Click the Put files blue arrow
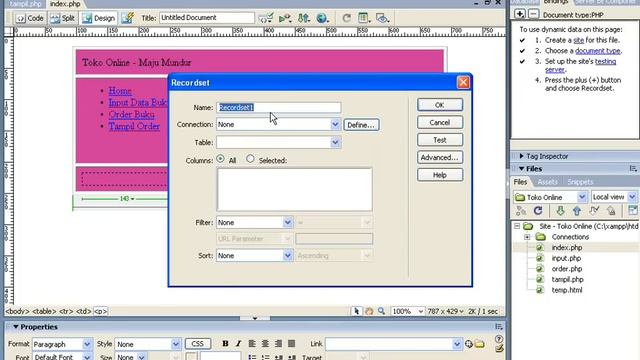Viewport: 640px width, 360px height. pyautogui.click(x=577, y=211)
